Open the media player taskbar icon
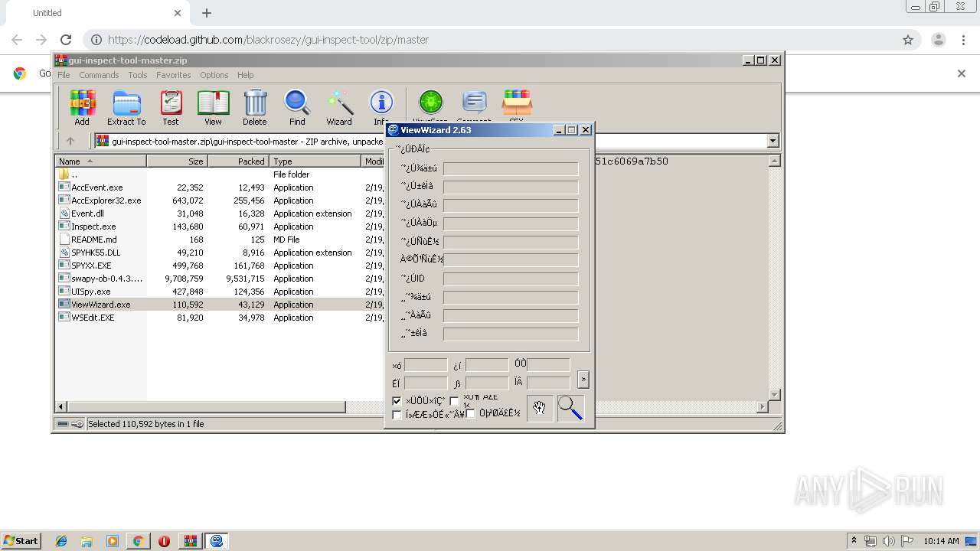The height and width of the screenshot is (551, 980). (x=113, y=541)
